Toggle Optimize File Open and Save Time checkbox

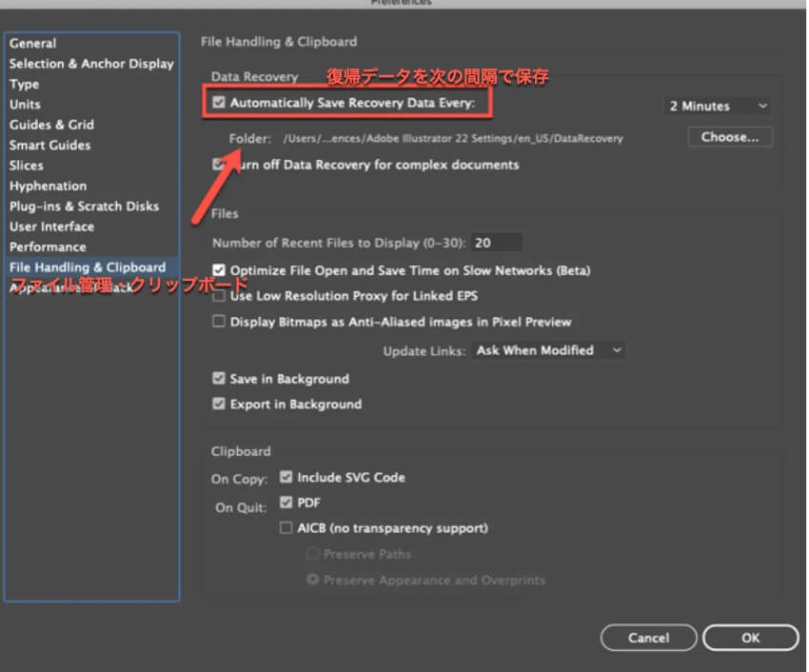(220, 271)
